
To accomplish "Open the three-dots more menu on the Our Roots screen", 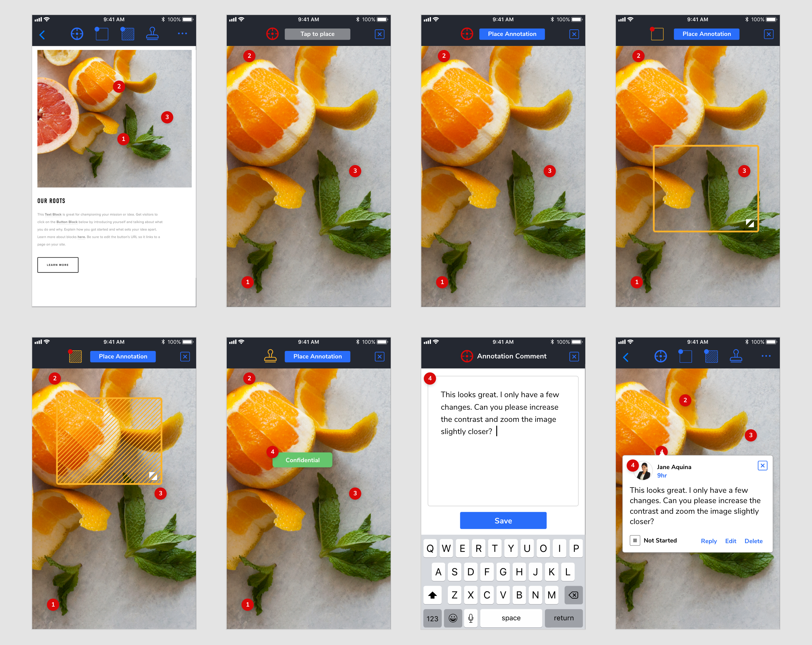I will (182, 34).
